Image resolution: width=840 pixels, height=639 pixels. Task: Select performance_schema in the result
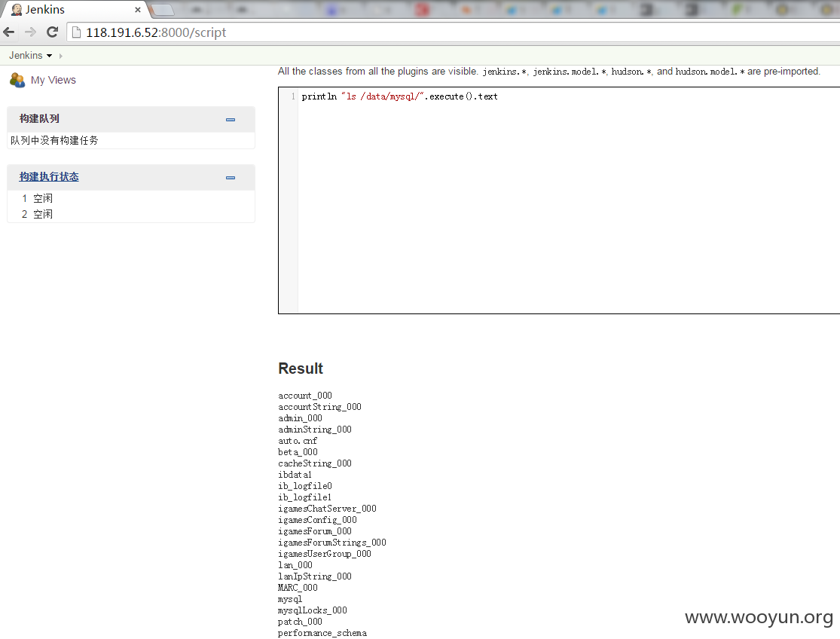322,633
